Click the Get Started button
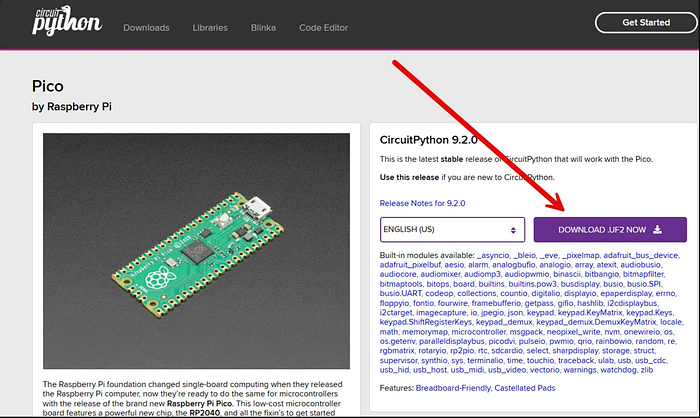 click(646, 22)
